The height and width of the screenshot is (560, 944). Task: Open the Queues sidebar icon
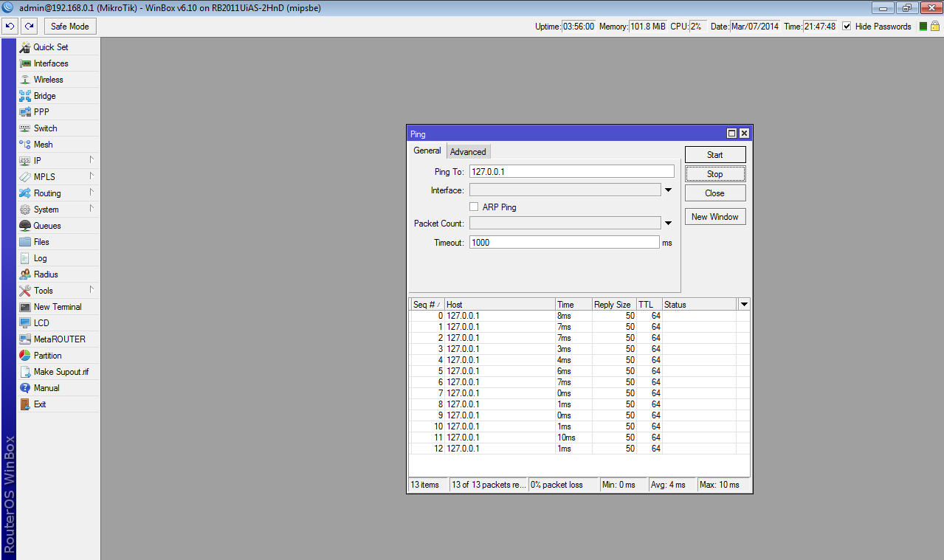pos(25,226)
